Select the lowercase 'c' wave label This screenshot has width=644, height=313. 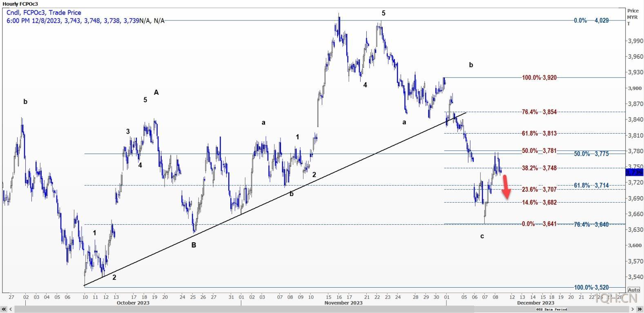[482, 236]
